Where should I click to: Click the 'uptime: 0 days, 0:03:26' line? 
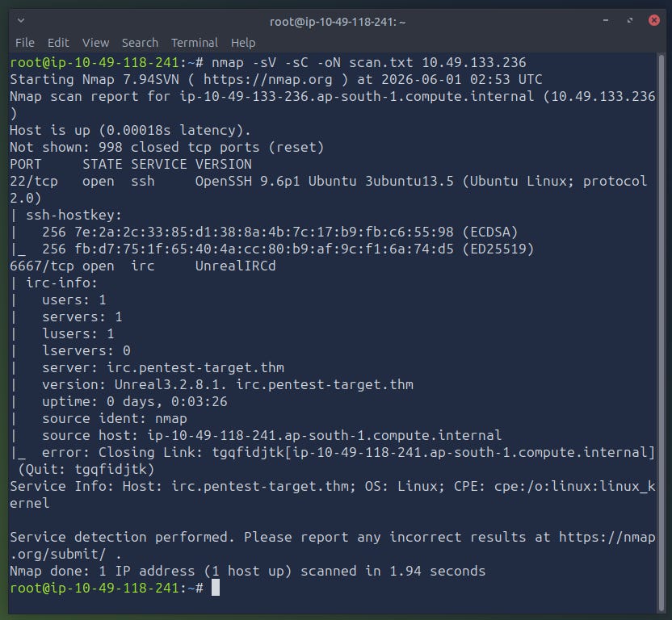tap(135, 402)
